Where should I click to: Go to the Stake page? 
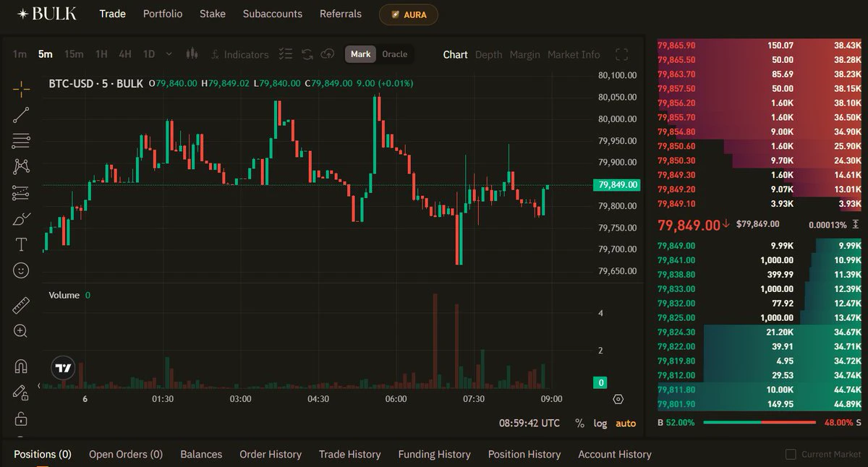tap(213, 14)
